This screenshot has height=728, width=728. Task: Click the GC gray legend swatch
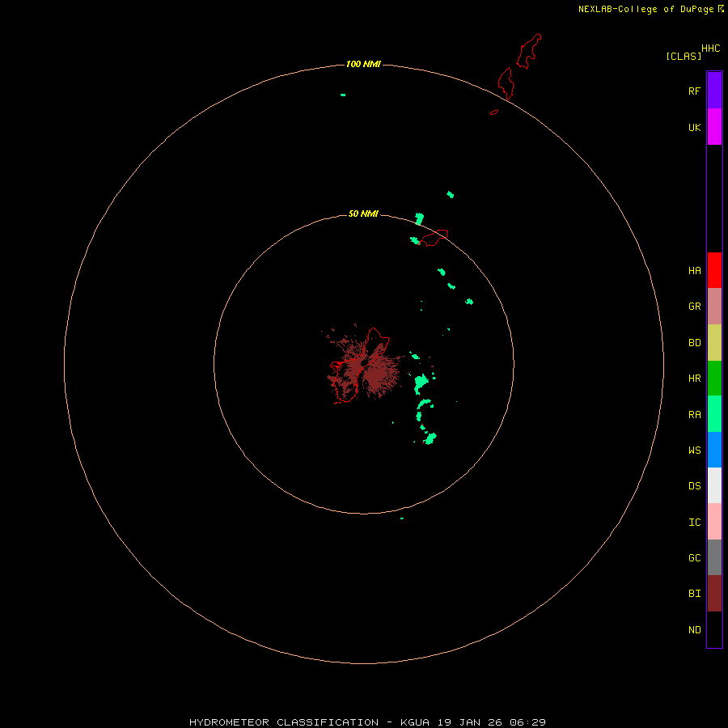pyautogui.click(x=714, y=557)
